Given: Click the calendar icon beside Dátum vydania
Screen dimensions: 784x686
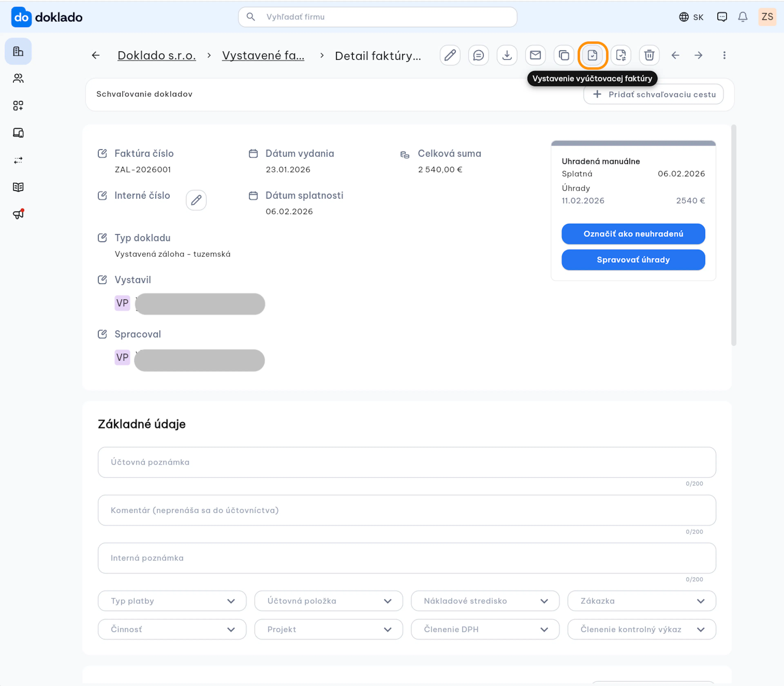Looking at the screenshot, I should point(253,153).
